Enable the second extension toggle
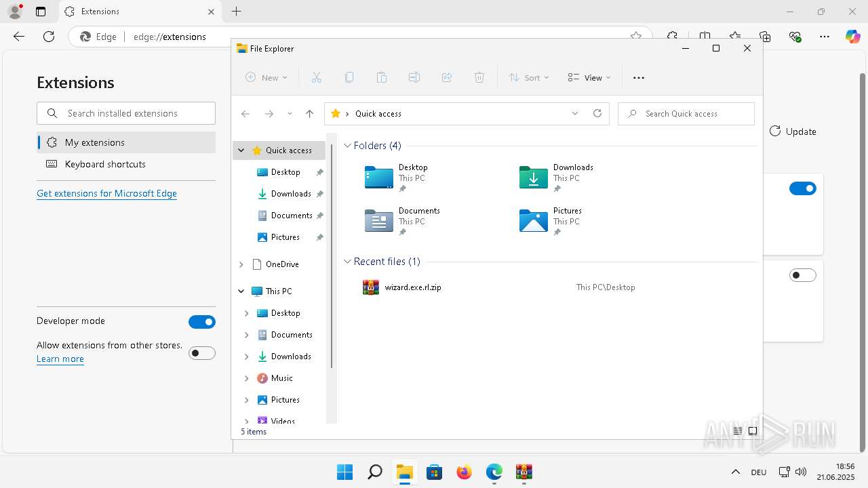This screenshot has height=488, width=868. tap(803, 275)
